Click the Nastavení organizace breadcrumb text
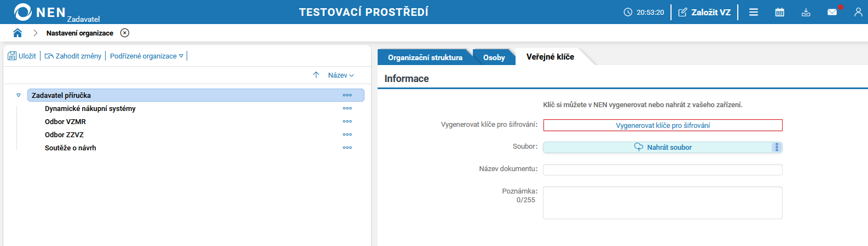 point(80,33)
